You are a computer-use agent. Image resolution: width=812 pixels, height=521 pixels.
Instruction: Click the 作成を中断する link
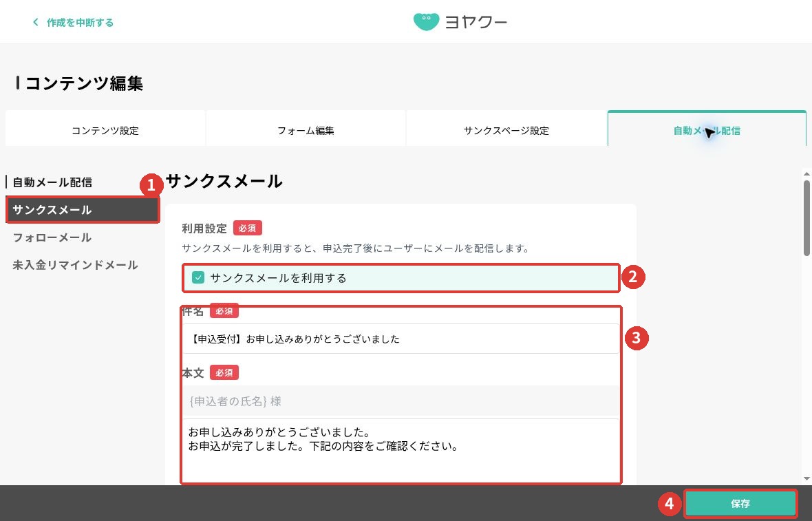point(80,22)
